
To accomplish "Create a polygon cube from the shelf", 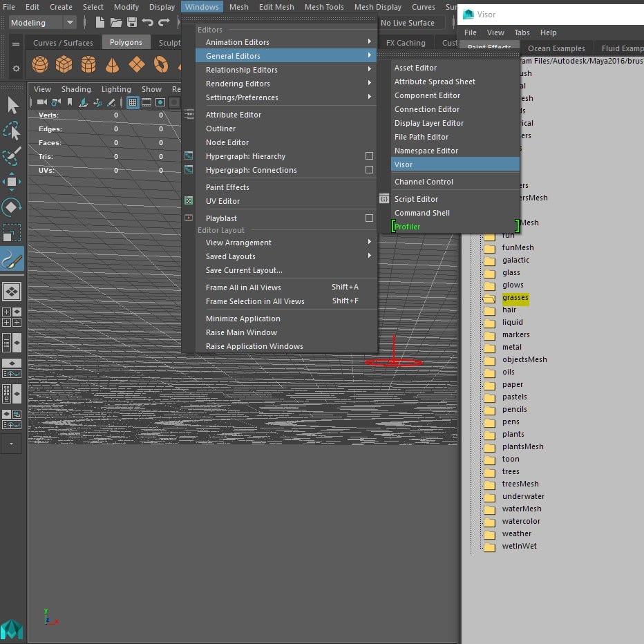I will click(64, 64).
